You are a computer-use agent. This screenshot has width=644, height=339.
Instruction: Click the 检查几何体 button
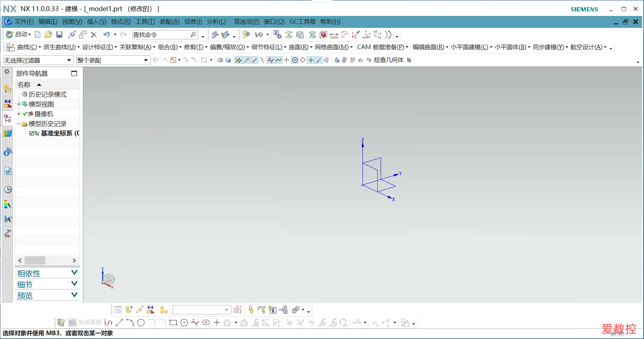point(389,60)
